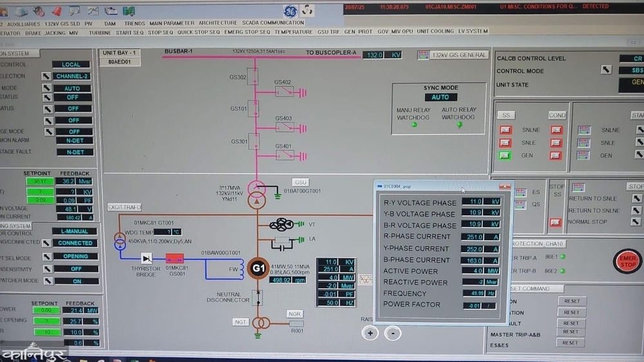The width and height of the screenshot is (644, 362).
Task: Switch to the TEMPERATURE tab
Action: (293, 32)
